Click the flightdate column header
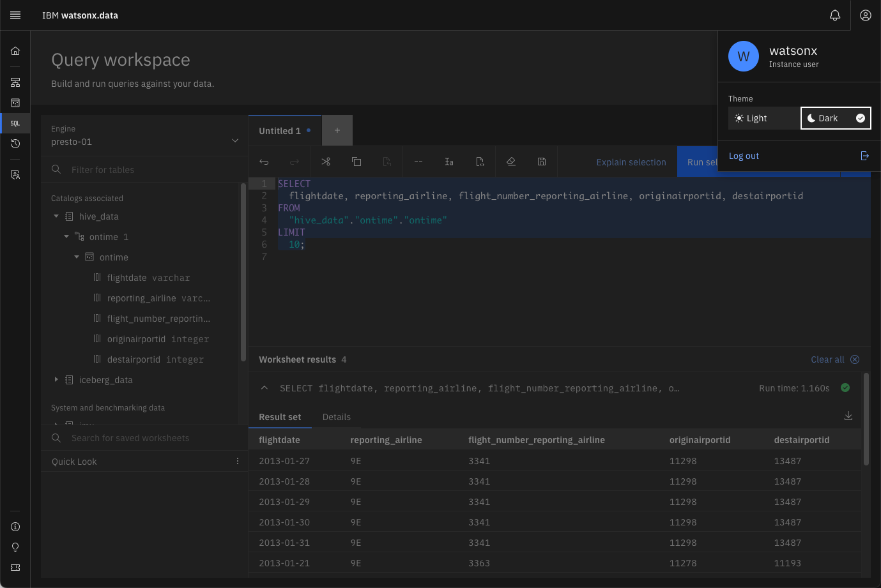The image size is (881, 588). 279,440
